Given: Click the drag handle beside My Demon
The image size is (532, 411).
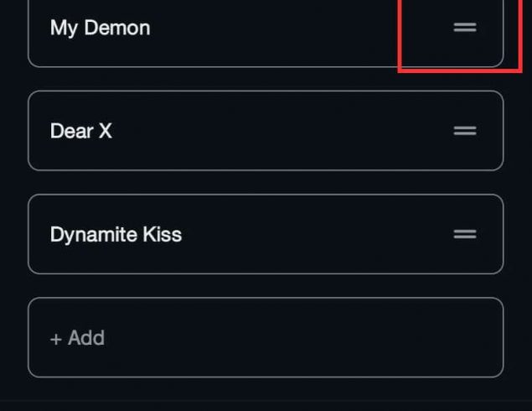Looking at the screenshot, I should (465, 28).
